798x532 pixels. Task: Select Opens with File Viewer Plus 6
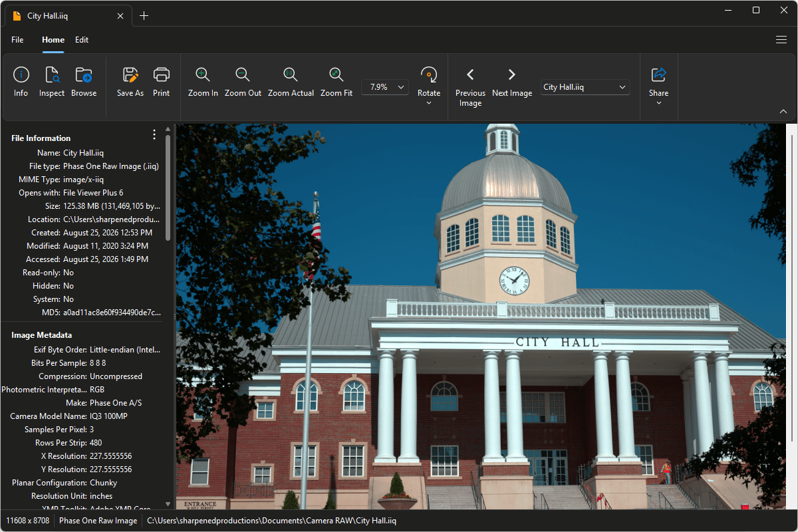pyautogui.click(x=93, y=193)
